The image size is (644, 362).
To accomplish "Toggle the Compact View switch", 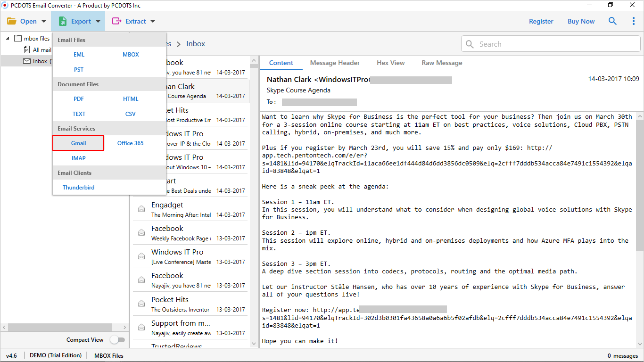I will [x=117, y=340].
